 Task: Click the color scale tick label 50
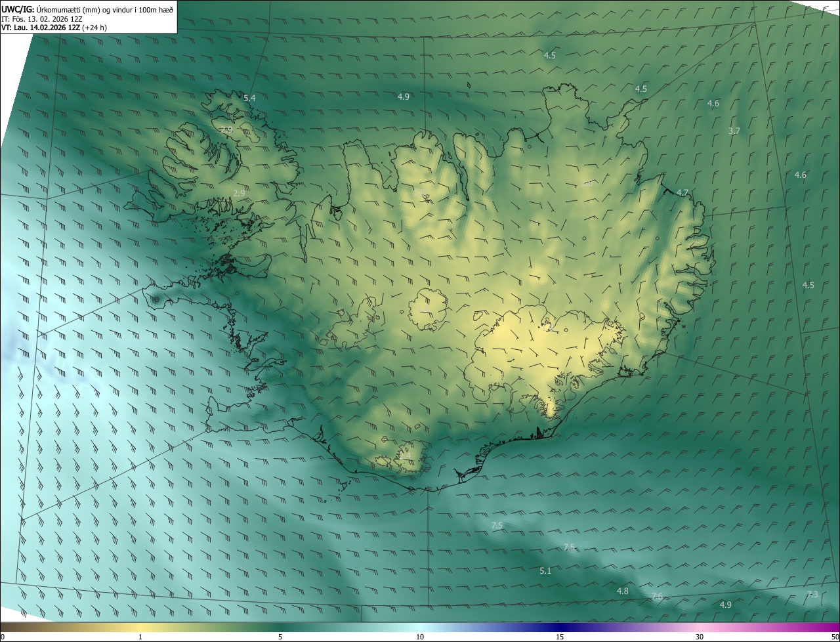(835, 637)
